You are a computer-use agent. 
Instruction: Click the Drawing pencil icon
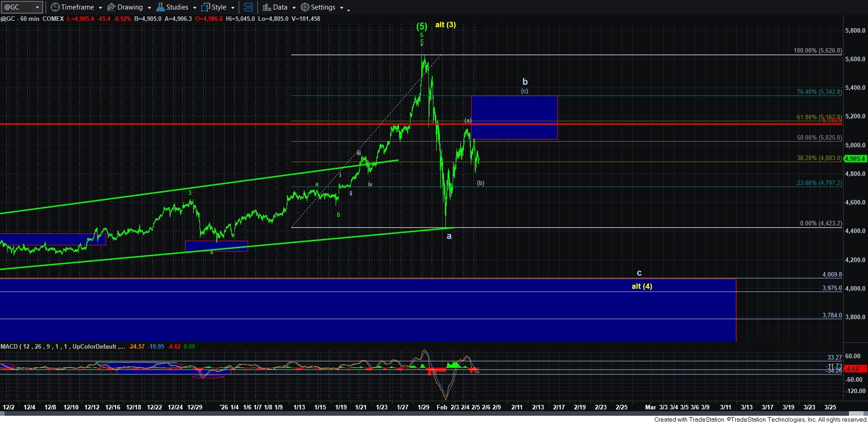click(x=111, y=7)
